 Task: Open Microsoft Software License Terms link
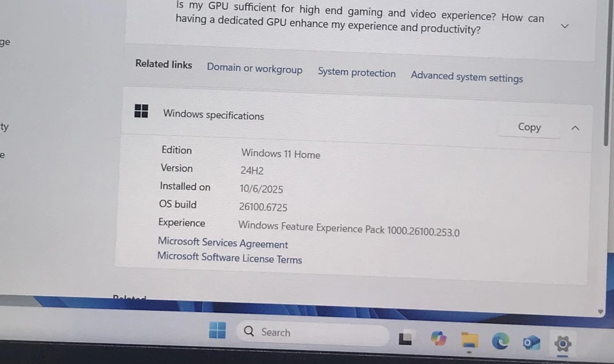pos(230,257)
